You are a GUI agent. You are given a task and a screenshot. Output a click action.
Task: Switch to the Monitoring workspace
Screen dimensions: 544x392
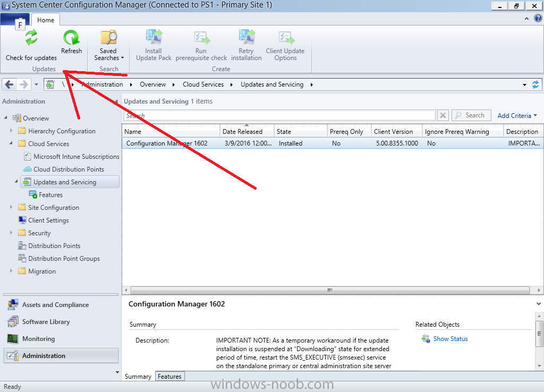pos(61,339)
